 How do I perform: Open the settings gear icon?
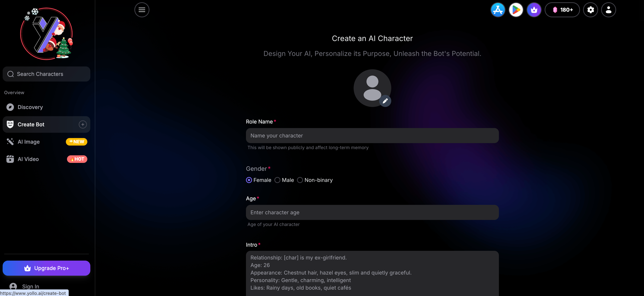(x=591, y=10)
